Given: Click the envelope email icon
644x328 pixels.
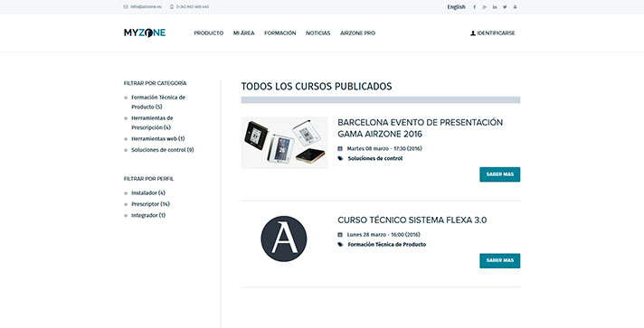Looking at the screenshot, I should point(126,7).
